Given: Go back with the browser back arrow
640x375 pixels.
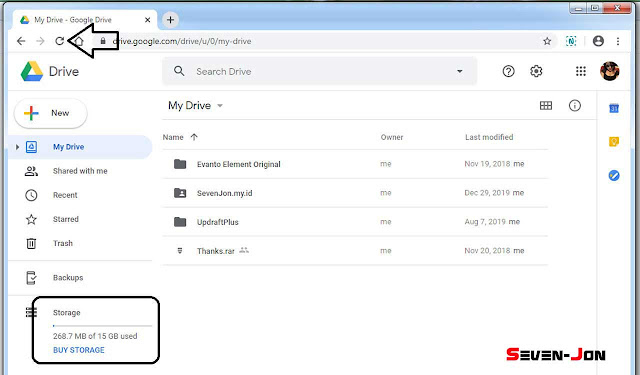Looking at the screenshot, I should coord(21,41).
